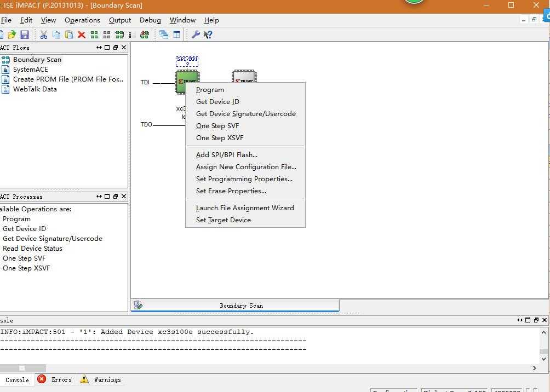The width and height of the screenshot is (550, 392).
Task: Click console vertical scroll down arrow
Action: tap(543, 359)
